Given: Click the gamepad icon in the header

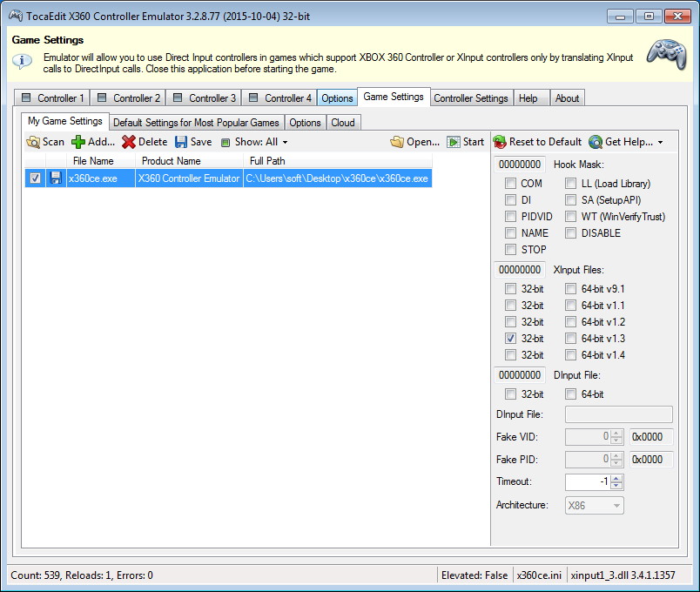Looking at the screenshot, I should click(667, 55).
